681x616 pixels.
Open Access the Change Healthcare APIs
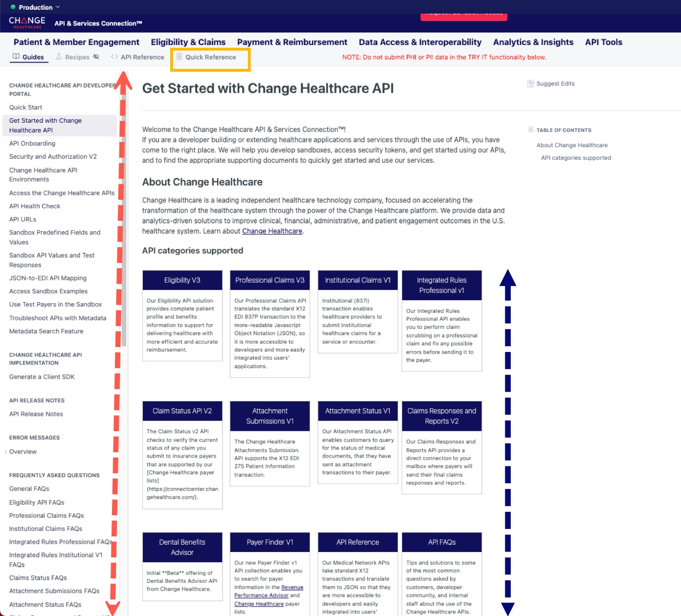click(x=62, y=193)
